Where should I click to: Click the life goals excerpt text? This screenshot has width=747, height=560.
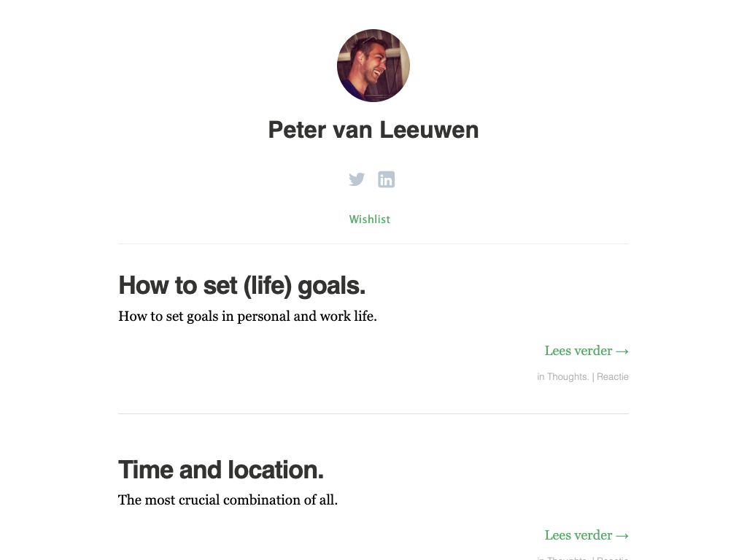[247, 316]
